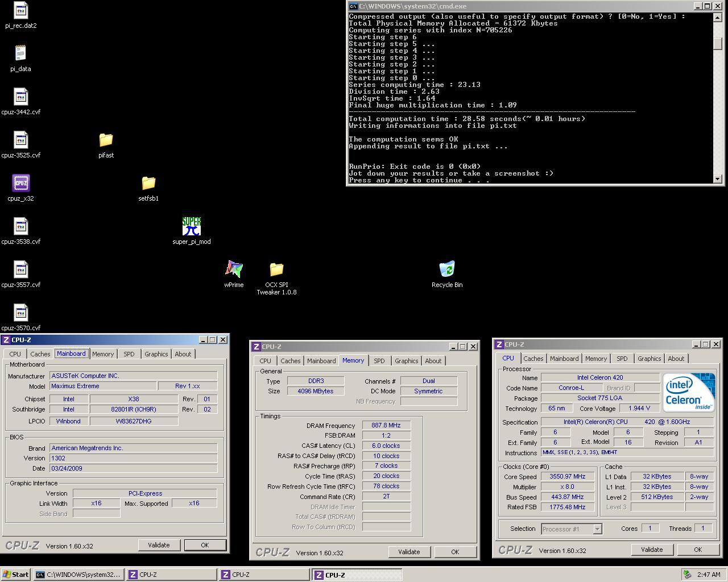Open Mainboard tab in Memory CPU-Z window
Image resolution: width=728 pixels, height=582 pixels.
pos(321,361)
